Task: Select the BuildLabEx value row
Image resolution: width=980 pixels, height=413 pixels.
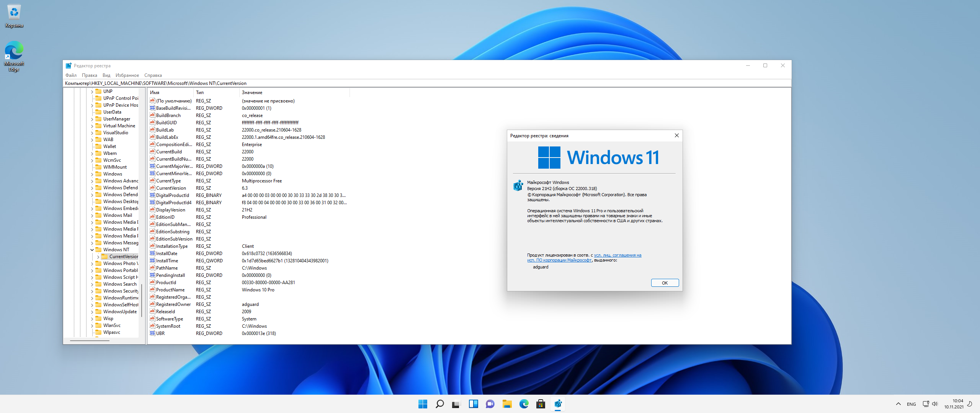Action: coord(248,137)
